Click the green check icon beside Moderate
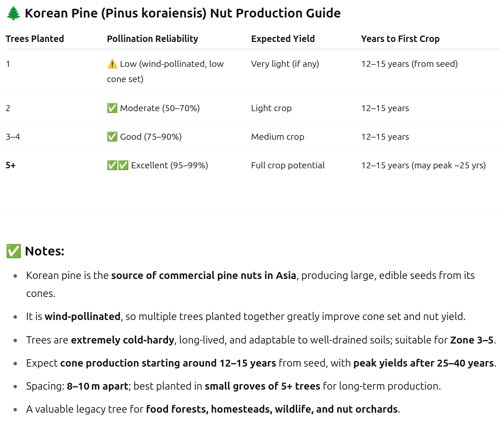The image size is (504, 421). point(112,108)
